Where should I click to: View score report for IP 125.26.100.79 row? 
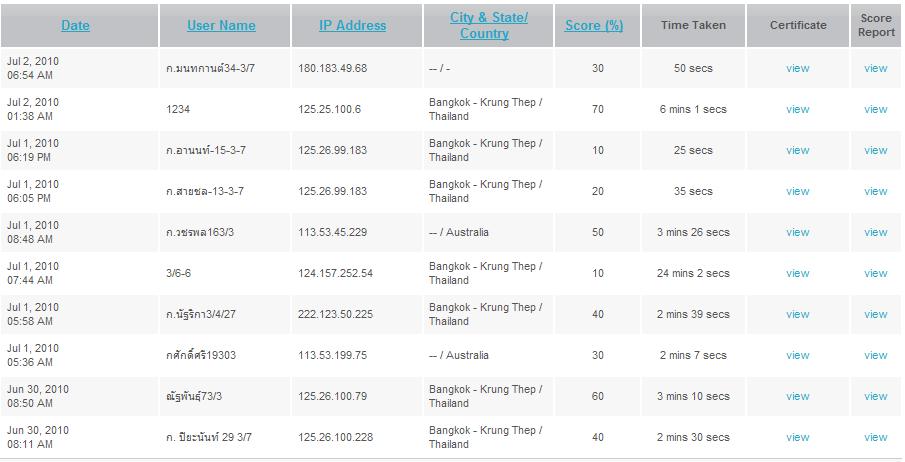875,396
